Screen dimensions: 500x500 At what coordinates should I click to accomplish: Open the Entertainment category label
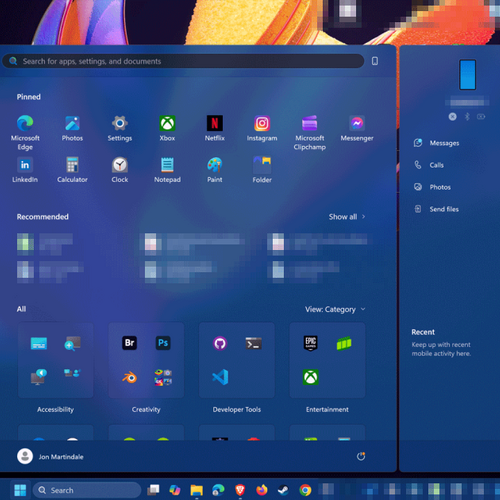327,409
